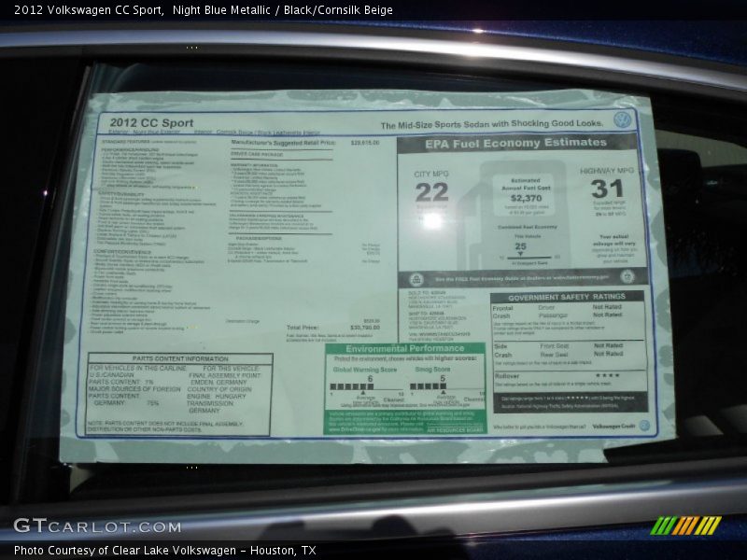This screenshot has width=747, height=560.
Task: Click the Global Warming Score bar scale
Action: [x=353, y=386]
